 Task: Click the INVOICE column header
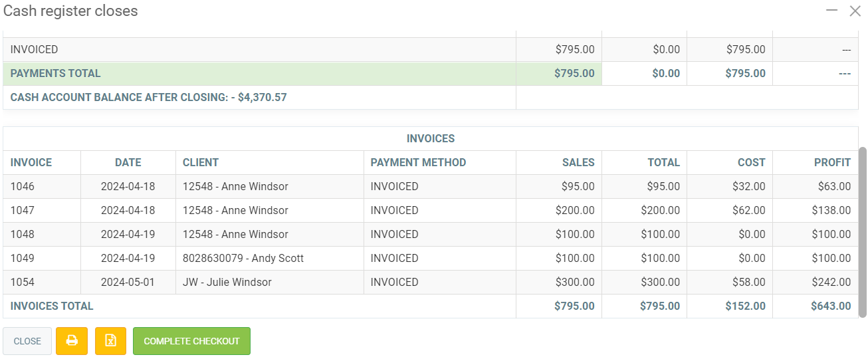(31, 162)
